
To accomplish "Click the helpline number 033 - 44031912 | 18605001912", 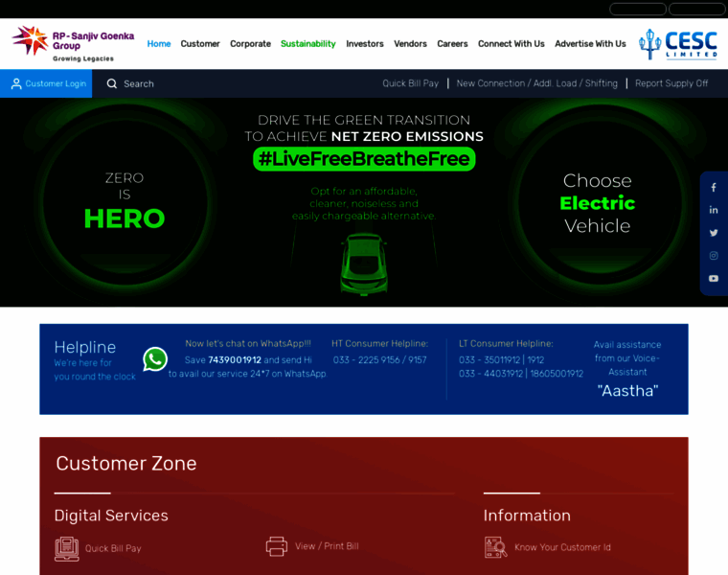I will click(x=521, y=374).
